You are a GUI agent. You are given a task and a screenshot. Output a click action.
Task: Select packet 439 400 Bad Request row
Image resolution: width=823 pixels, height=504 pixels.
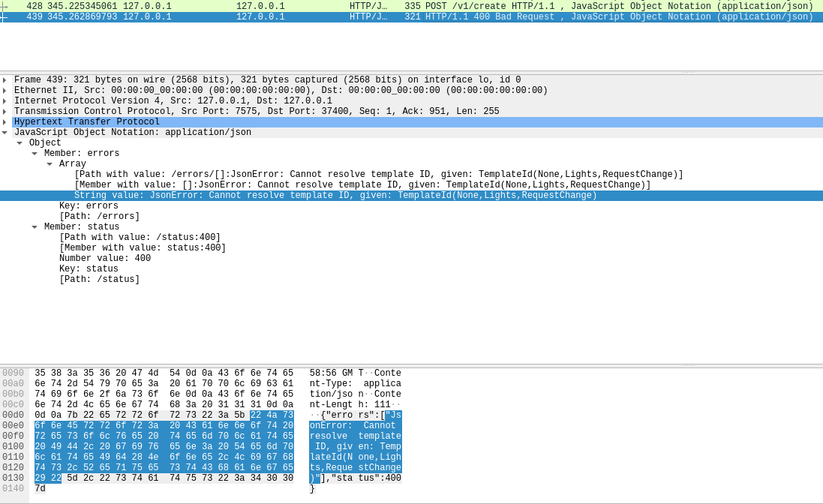pos(411,16)
